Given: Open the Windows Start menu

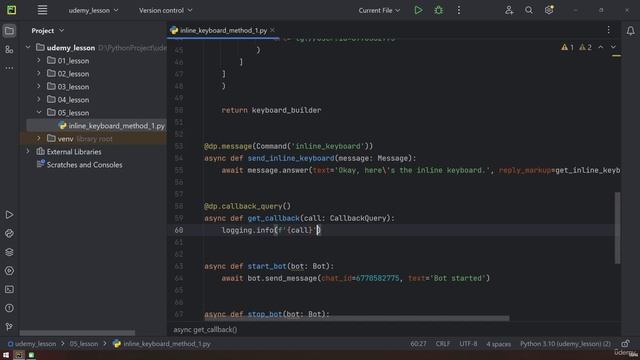Looking at the screenshot, I should pos(6,355).
